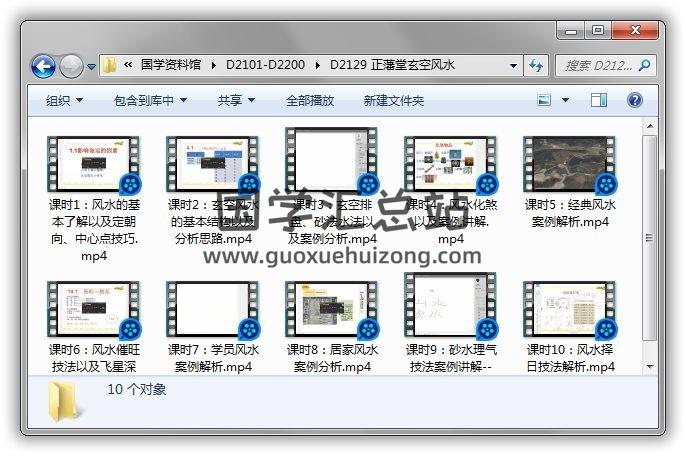Select video 课时1：风水的基本了解以及定朝向
686x456 pixels.
click(94, 165)
